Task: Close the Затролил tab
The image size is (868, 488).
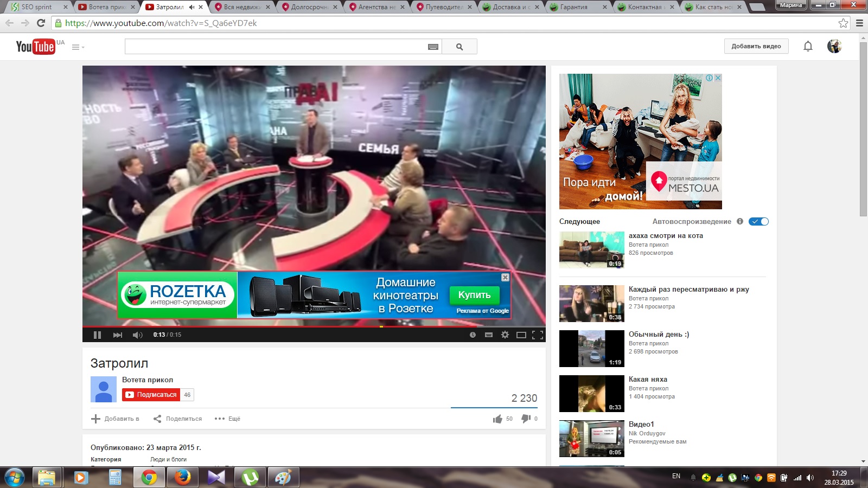Action: [x=201, y=7]
